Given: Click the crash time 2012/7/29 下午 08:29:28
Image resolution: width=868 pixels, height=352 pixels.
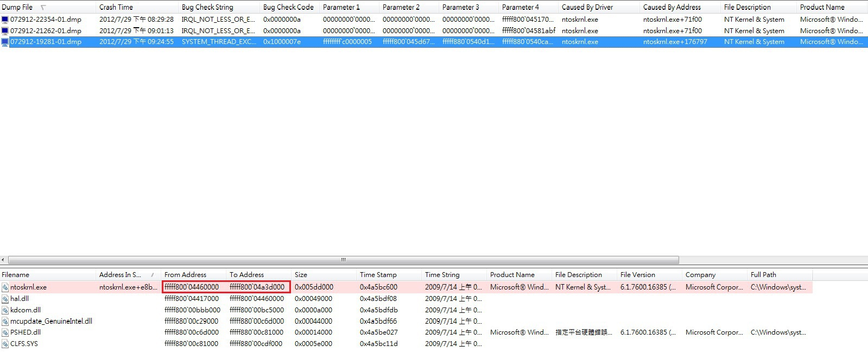Looking at the screenshot, I should [x=136, y=19].
